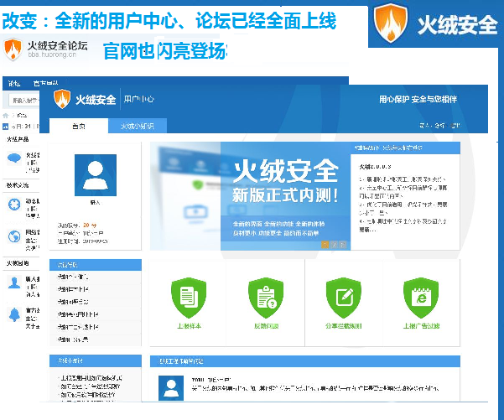Screen dimensions: 504x420
Task: Click the 火绒安全 shield logo in user center header
Action: (62, 99)
